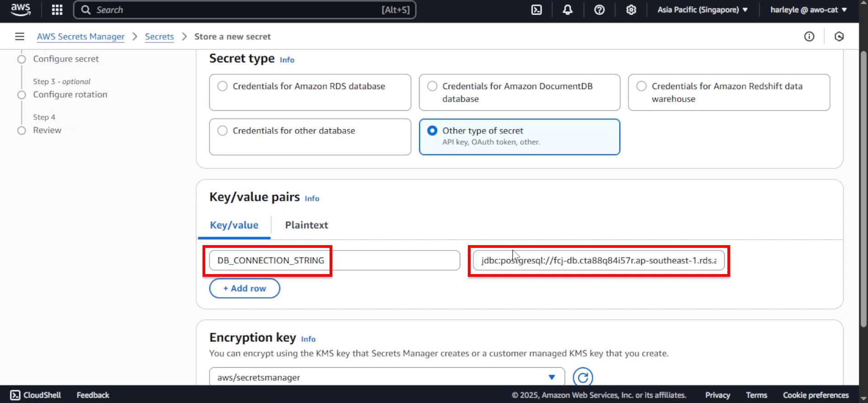
Task: Click the search magnifier icon
Action: tap(86, 9)
